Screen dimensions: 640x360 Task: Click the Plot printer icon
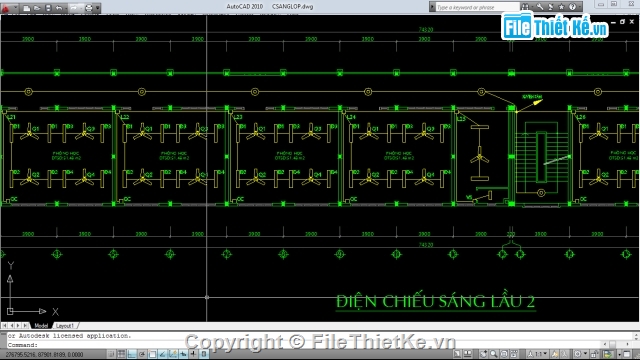(x=89, y=8)
